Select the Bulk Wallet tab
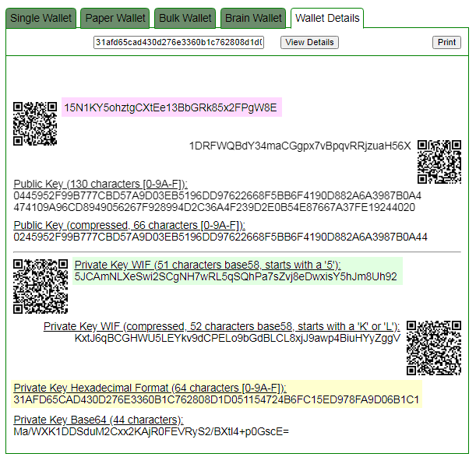The image size is (476, 457). pyautogui.click(x=185, y=18)
